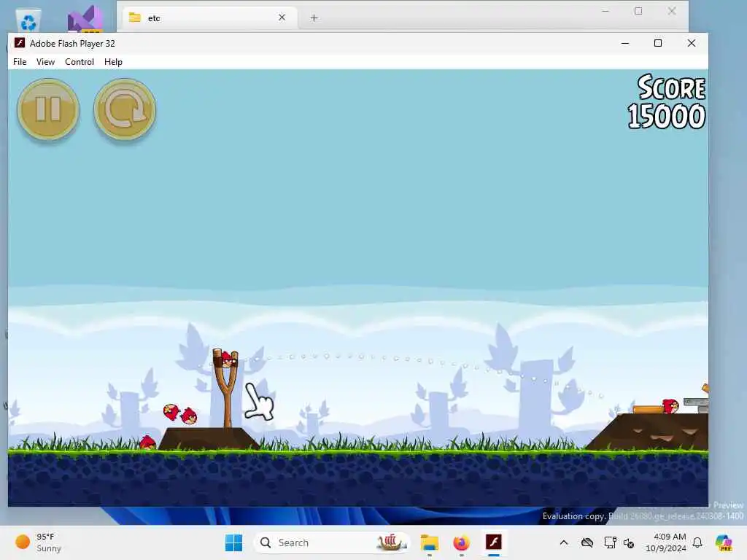Viewport: 747px width, 560px height.
Task: Open the weather widget showing 95°F Sunny
Action: coord(38,542)
